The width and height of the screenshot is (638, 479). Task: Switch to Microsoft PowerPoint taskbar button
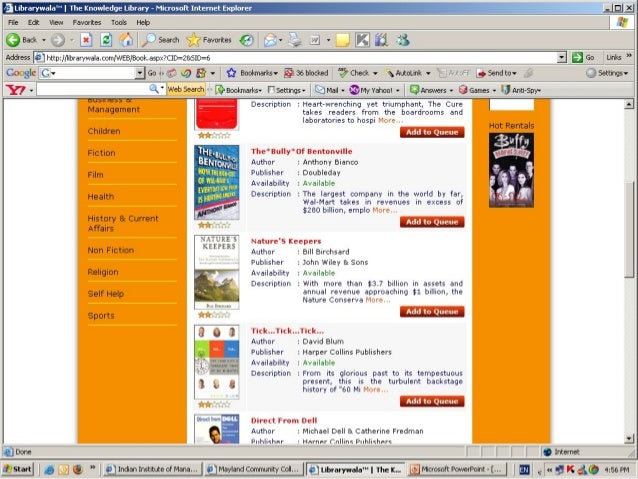tap(458, 469)
